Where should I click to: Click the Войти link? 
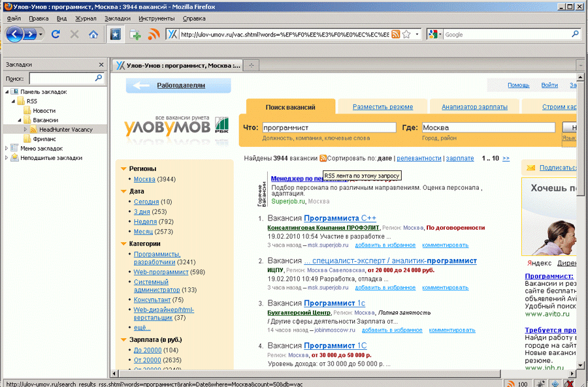click(x=549, y=85)
